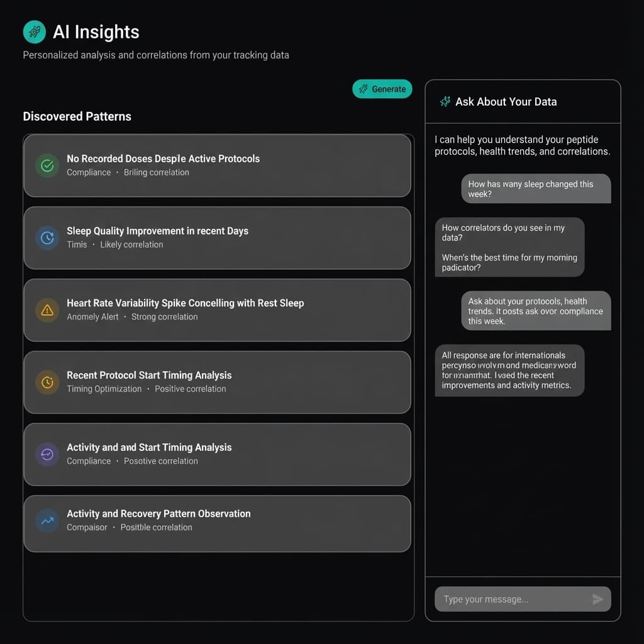
Task: Click the orange clock Timing Optimization icon
Action: click(47, 382)
